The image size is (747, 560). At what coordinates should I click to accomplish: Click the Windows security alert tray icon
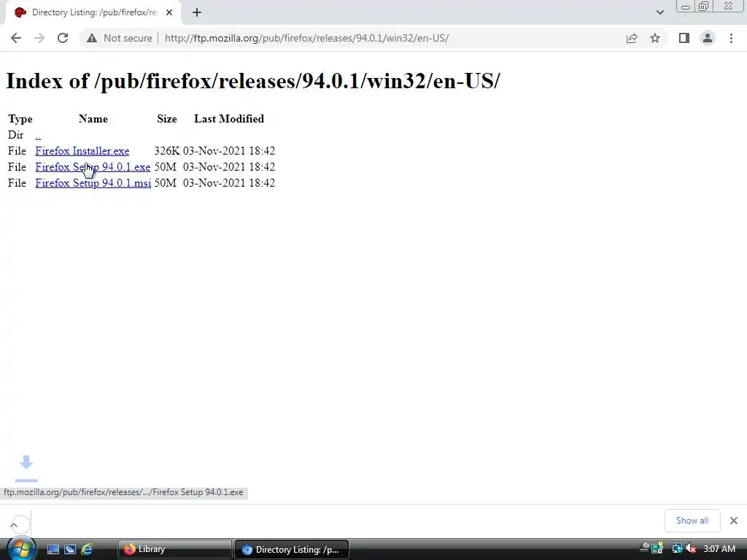point(657,549)
